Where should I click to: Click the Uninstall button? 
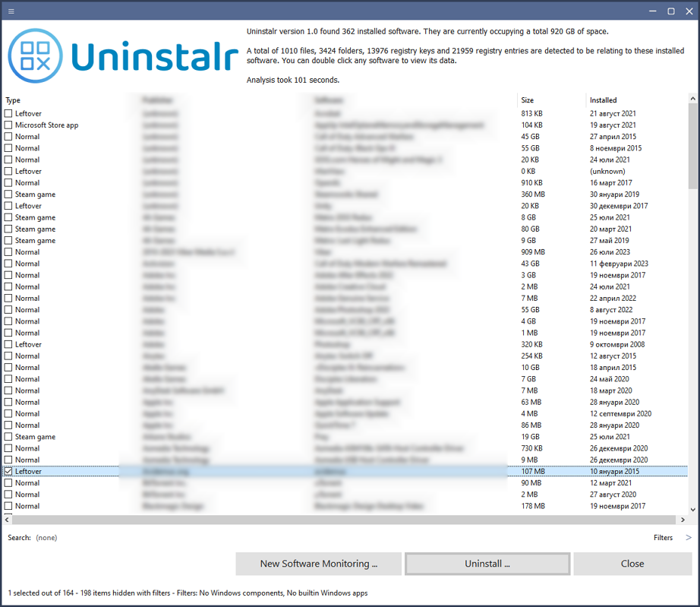(x=487, y=564)
